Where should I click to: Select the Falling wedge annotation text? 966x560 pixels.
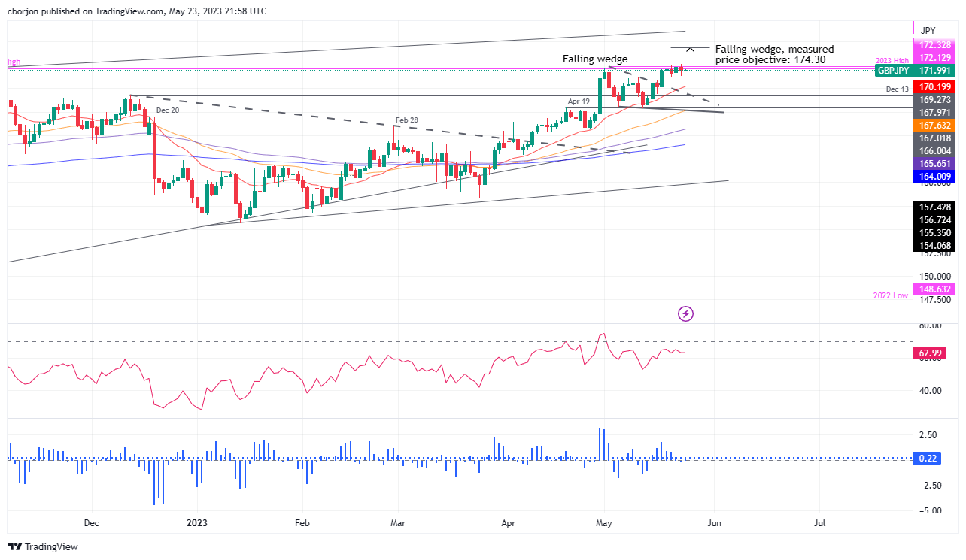pyautogui.click(x=594, y=59)
